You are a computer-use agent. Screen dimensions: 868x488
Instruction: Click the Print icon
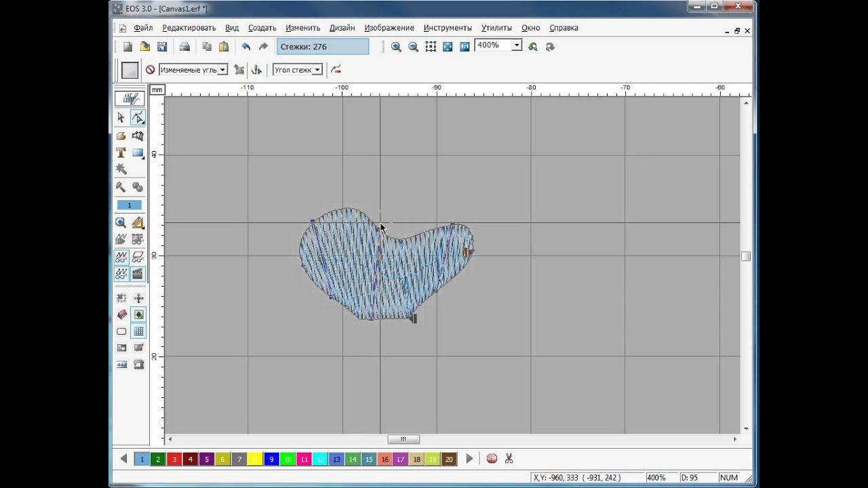click(x=184, y=47)
